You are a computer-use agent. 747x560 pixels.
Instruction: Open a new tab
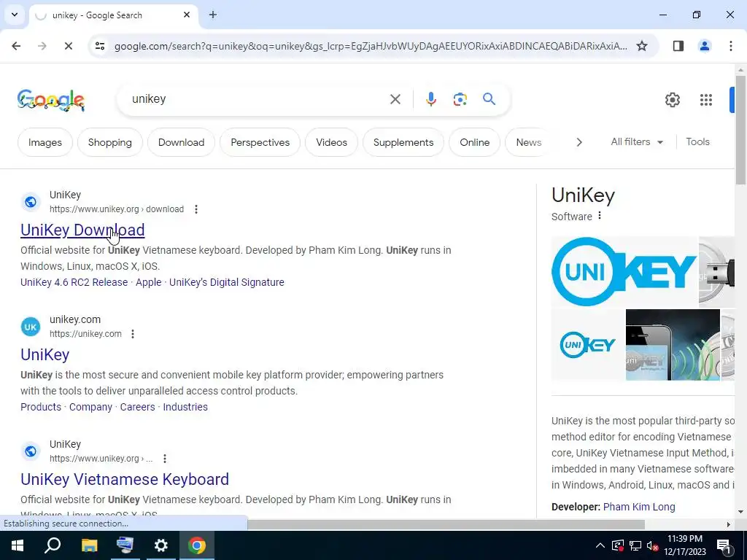[x=213, y=15]
